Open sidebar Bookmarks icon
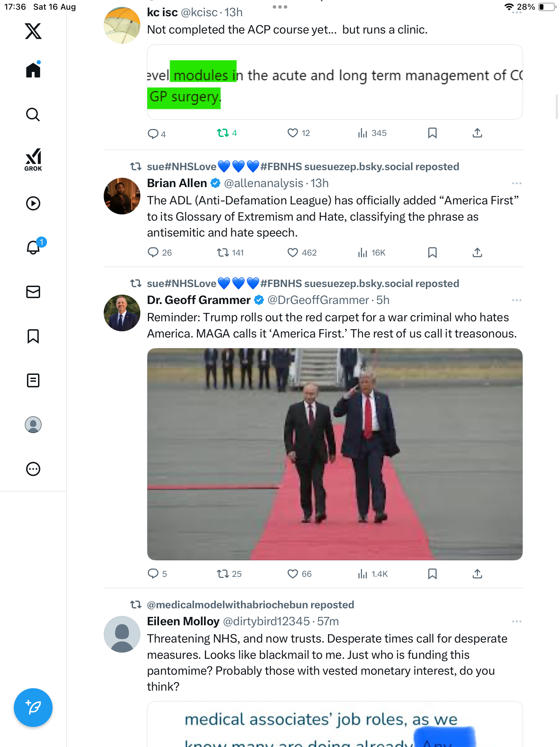560x747 pixels. click(33, 336)
